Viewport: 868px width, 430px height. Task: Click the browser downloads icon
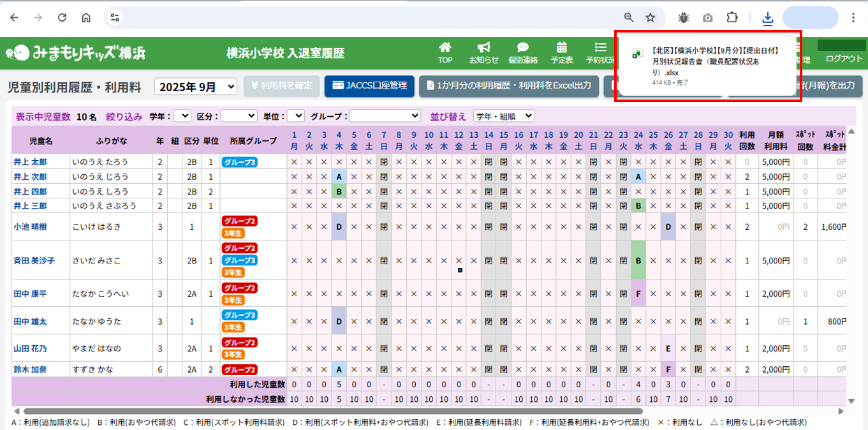click(767, 18)
